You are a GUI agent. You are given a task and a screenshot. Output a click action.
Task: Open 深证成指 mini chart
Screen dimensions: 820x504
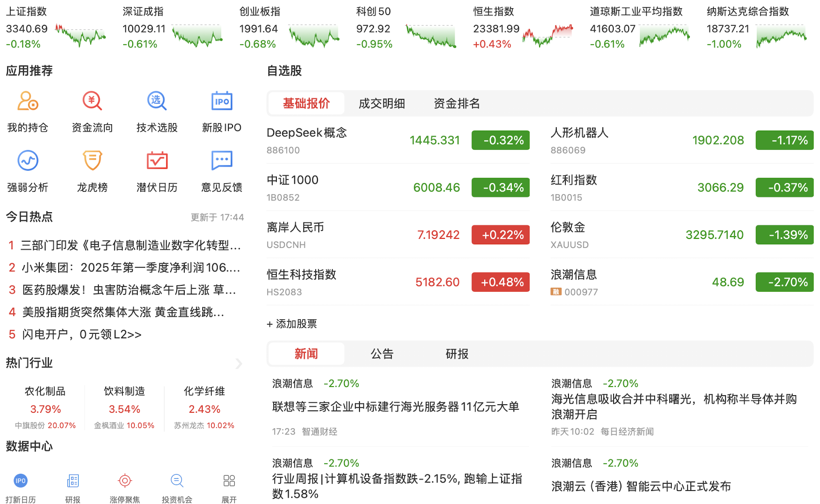point(197,35)
